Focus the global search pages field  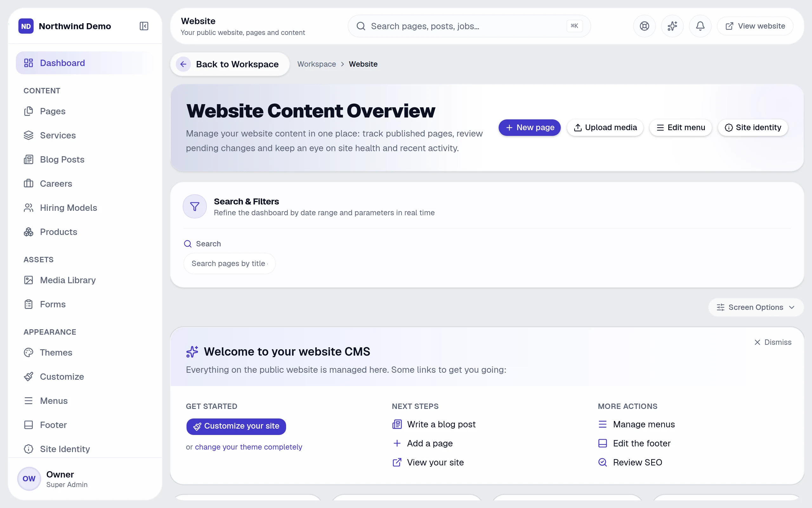coord(469,26)
